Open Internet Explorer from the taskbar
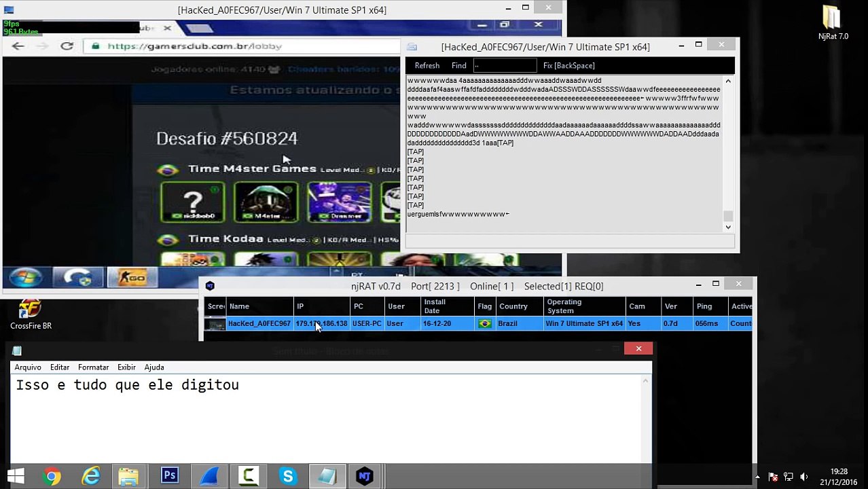The width and height of the screenshot is (868, 489). pyautogui.click(x=91, y=477)
